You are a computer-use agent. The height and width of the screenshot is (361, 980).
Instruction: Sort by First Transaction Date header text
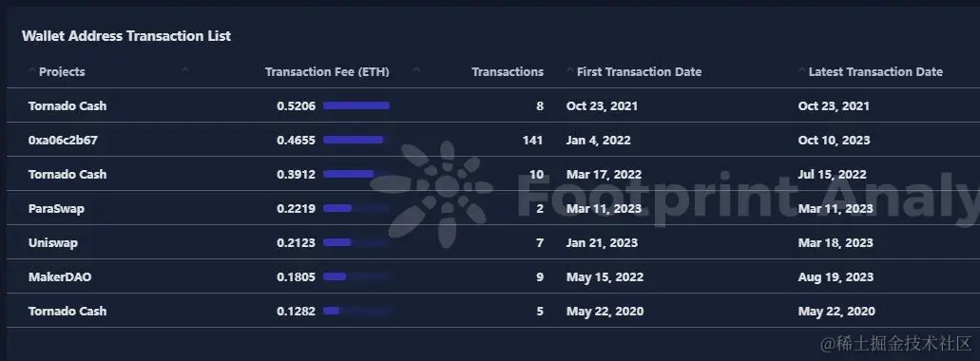(x=639, y=72)
